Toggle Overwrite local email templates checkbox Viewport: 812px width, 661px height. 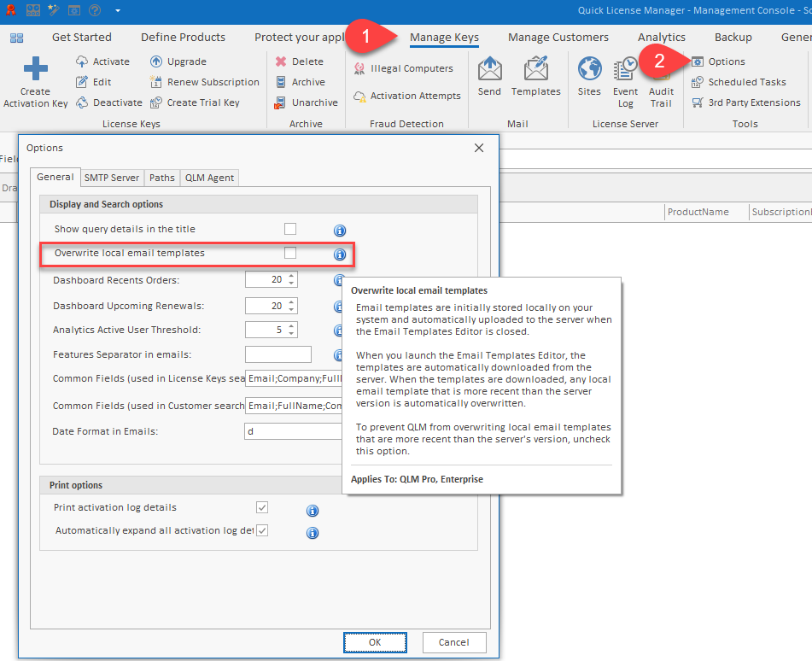tap(290, 252)
